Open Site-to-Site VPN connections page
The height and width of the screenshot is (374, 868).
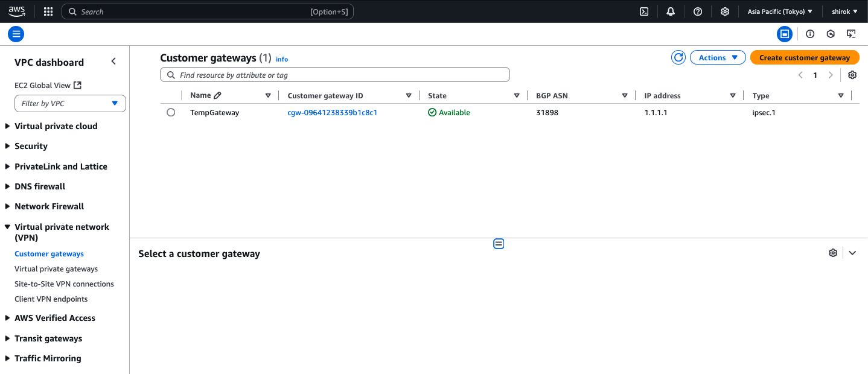(64, 284)
